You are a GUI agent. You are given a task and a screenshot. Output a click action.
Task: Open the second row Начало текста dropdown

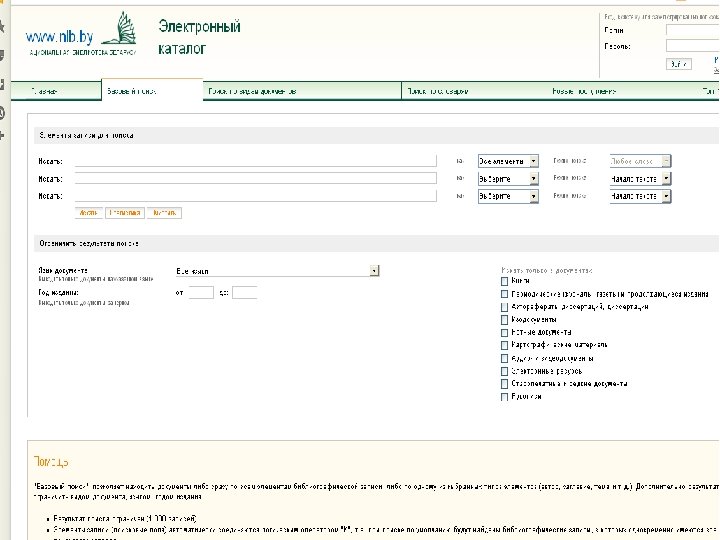[640, 179]
